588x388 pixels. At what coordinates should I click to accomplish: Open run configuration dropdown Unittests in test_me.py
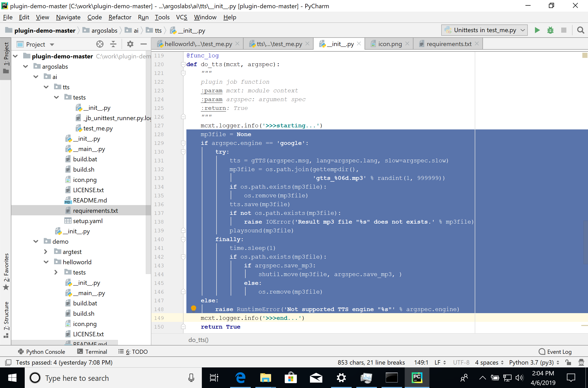pos(484,30)
